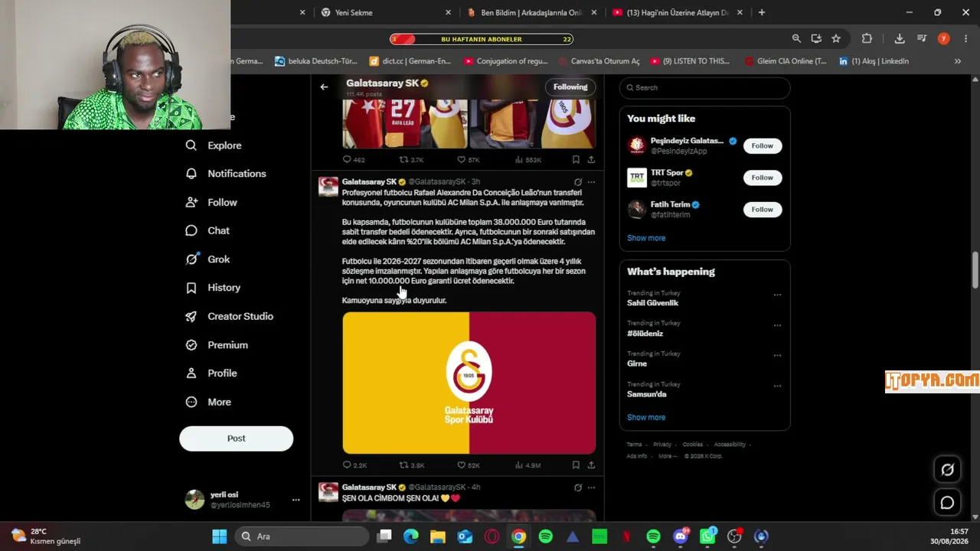Open account menu dots beside yerli osi
This screenshot has height=551, width=980.
(x=296, y=500)
